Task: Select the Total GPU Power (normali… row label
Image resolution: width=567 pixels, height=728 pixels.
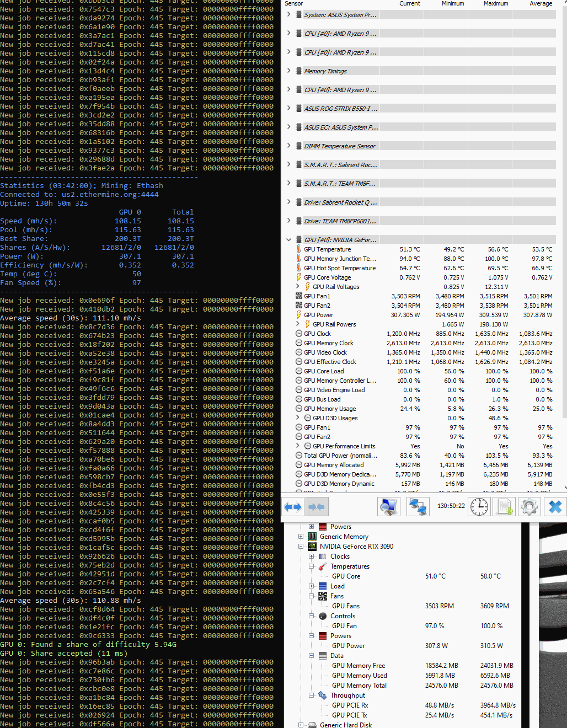Action: pos(341,456)
